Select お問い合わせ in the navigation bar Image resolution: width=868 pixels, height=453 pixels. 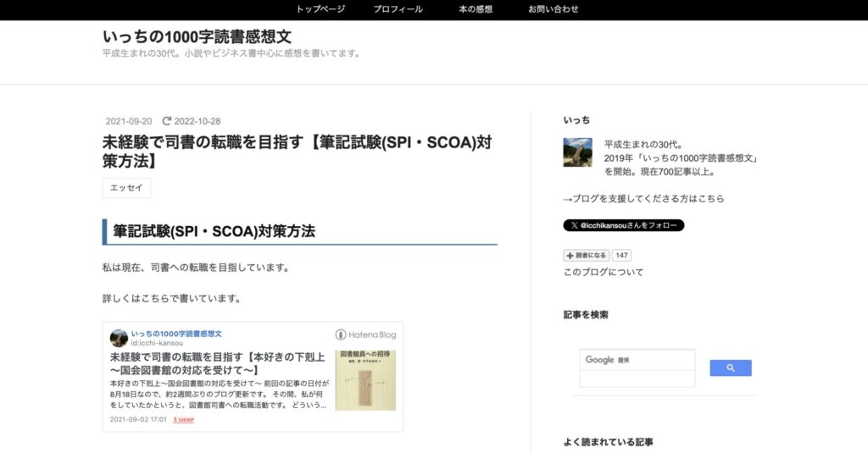coord(553,9)
